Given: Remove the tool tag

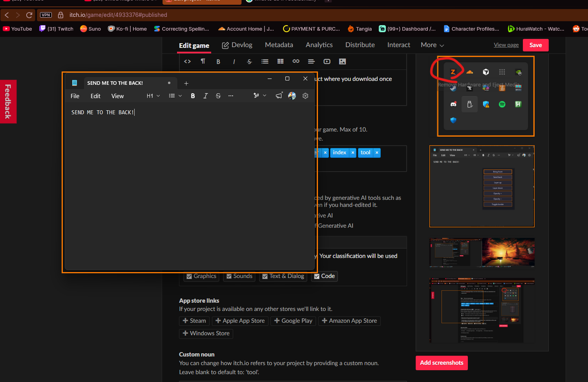Looking at the screenshot, I should coord(377,153).
